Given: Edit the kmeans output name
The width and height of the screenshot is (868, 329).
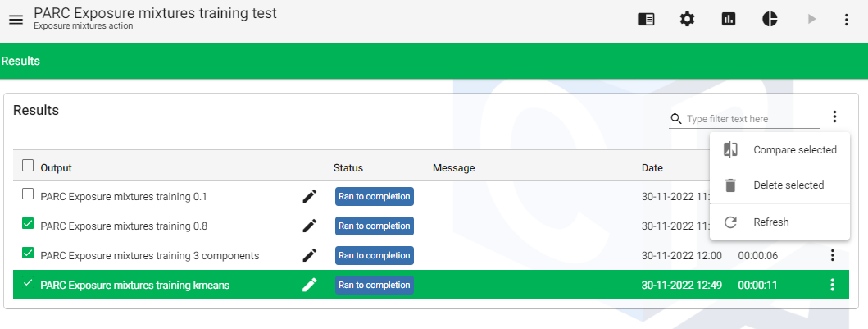Looking at the screenshot, I should coord(309,285).
